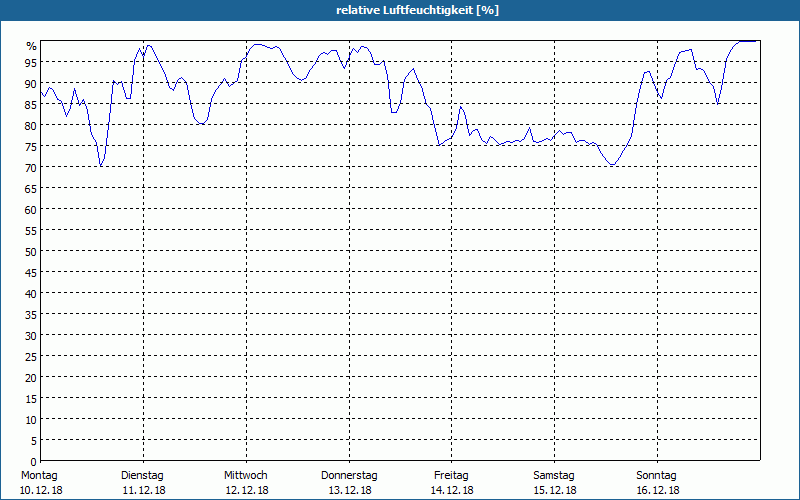Click the date label 12.12.18
Viewport: 800px width, 500px height.
click(247, 490)
